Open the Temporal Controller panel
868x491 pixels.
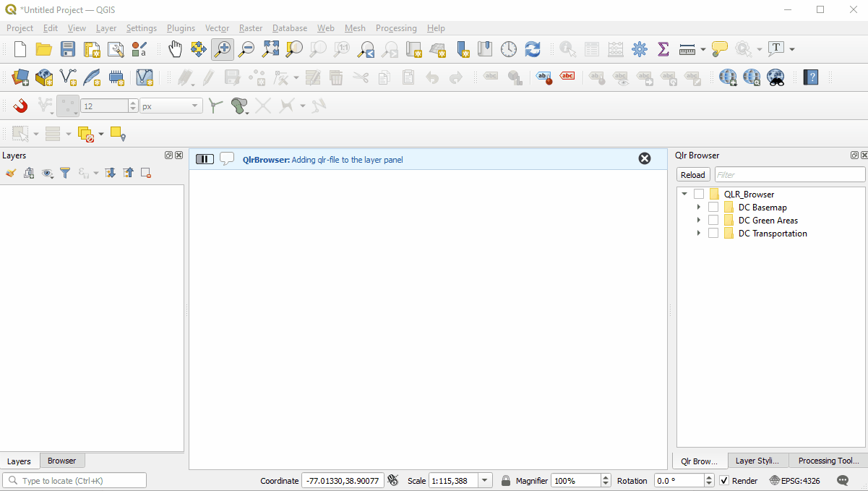509,49
